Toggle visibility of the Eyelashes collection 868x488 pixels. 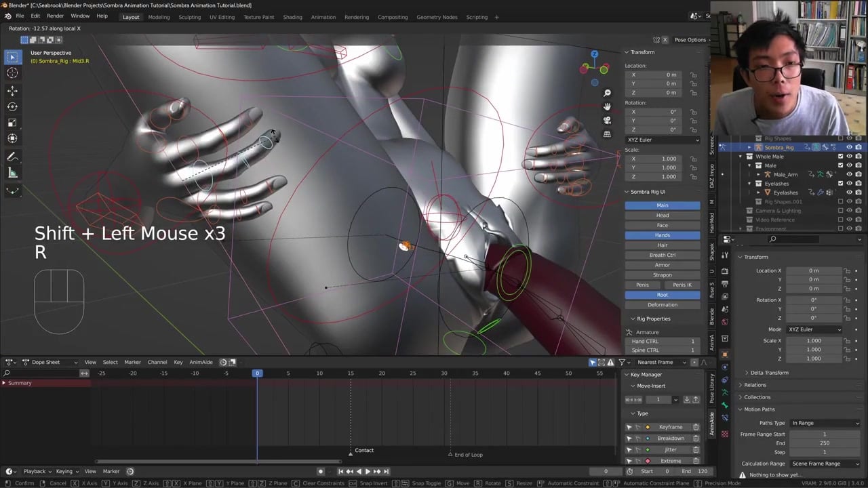(x=849, y=184)
